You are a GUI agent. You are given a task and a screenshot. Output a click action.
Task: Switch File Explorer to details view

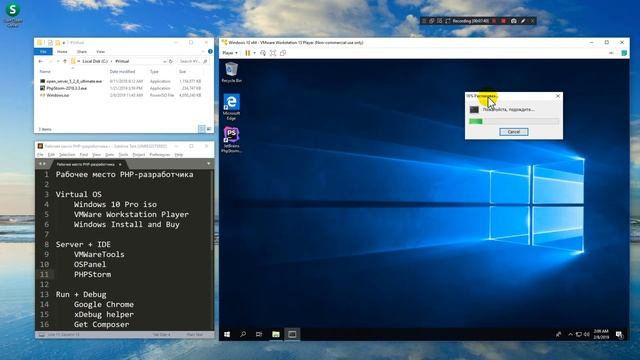coord(202,129)
